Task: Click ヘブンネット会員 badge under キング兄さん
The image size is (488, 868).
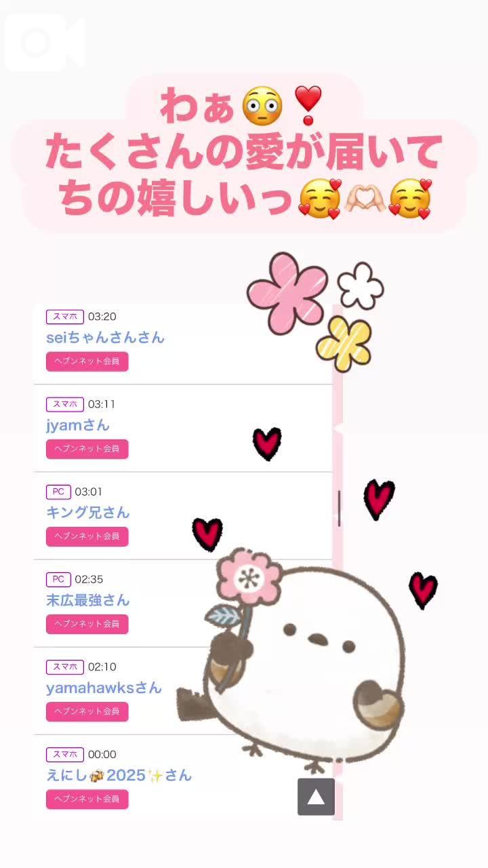Action: (87, 536)
